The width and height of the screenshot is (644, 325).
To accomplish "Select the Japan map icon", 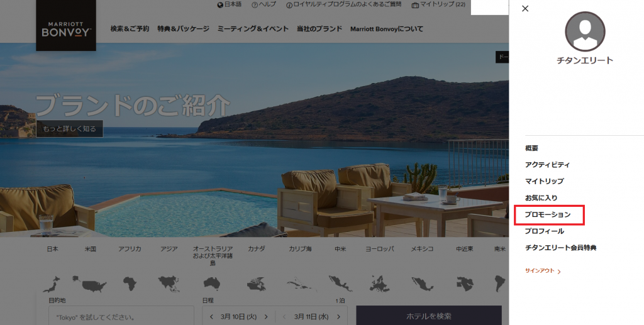I will pyautogui.click(x=53, y=283).
